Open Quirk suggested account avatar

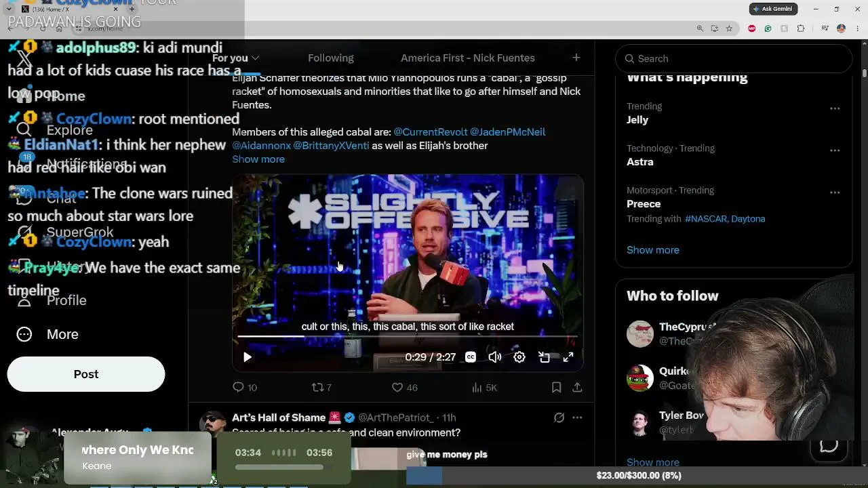(639, 379)
